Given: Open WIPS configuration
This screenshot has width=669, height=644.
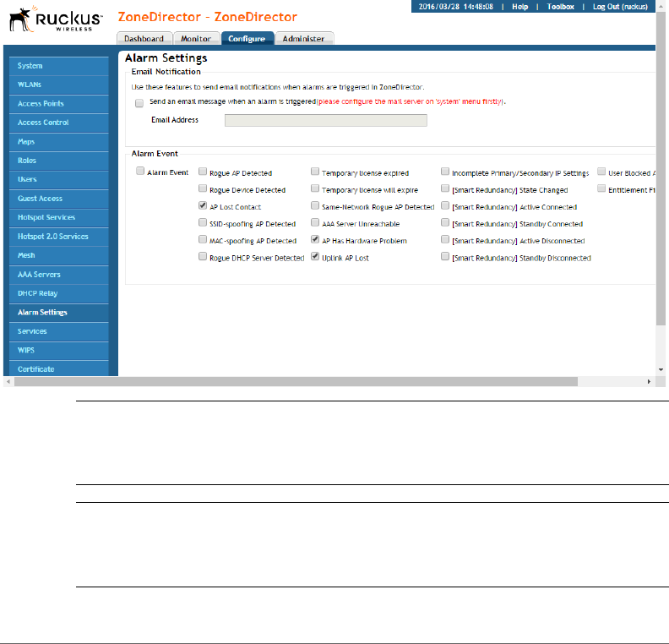Looking at the screenshot, I should [59, 351].
